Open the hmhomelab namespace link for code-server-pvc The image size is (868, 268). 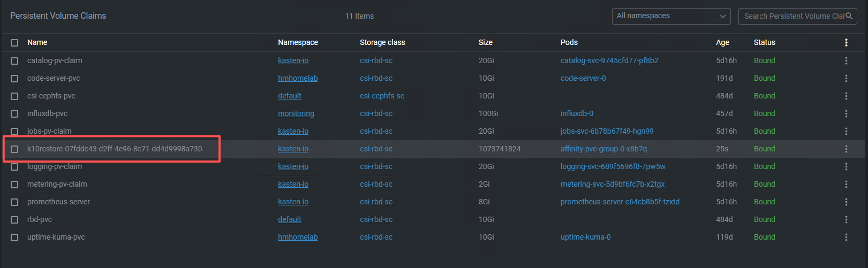pyautogui.click(x=298, y=78)
